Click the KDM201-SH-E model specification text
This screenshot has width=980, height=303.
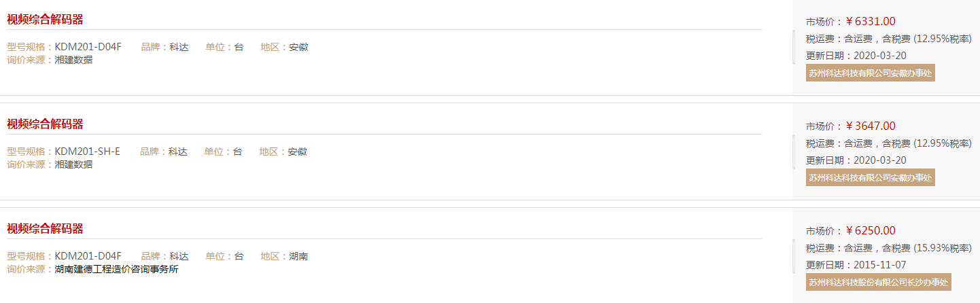click(87, 151)
